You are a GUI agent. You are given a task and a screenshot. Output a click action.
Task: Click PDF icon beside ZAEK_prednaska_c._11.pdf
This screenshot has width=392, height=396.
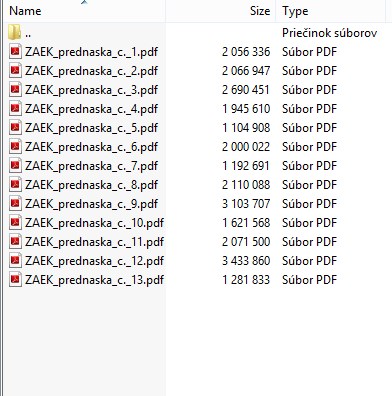tap(15, 241)
